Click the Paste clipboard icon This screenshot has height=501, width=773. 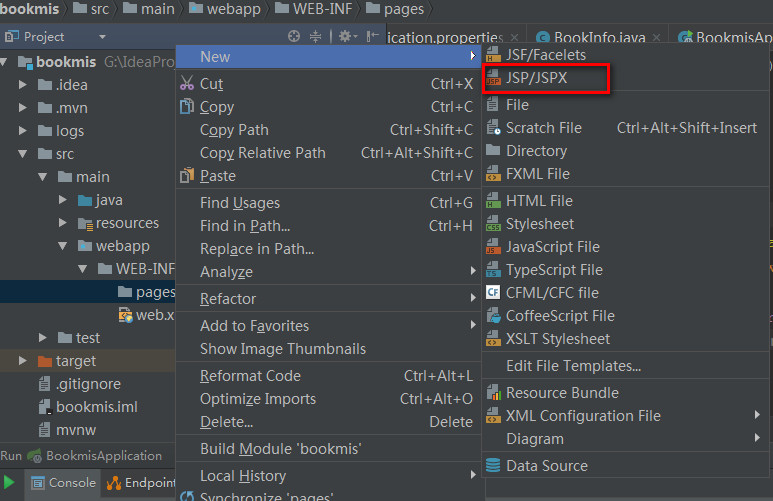pos(187,175)
